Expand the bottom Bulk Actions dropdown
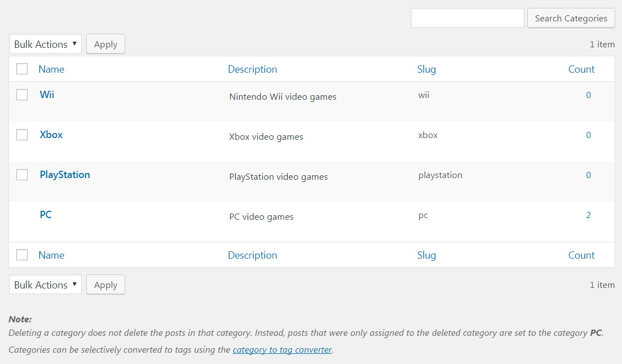This screenshot has height=364, width=622. tap(45, 285)
